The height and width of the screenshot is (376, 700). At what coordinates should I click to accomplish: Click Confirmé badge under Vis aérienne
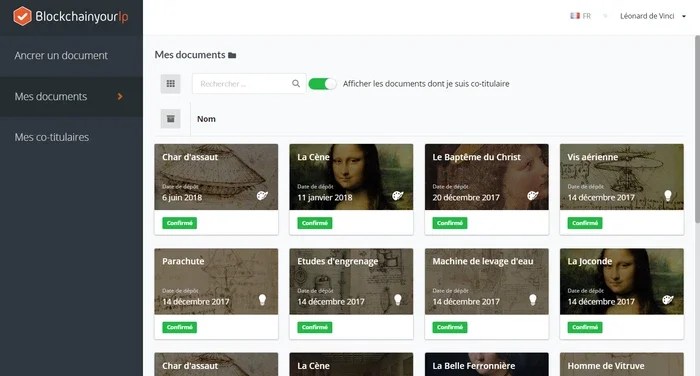click(x=585, y=223)
